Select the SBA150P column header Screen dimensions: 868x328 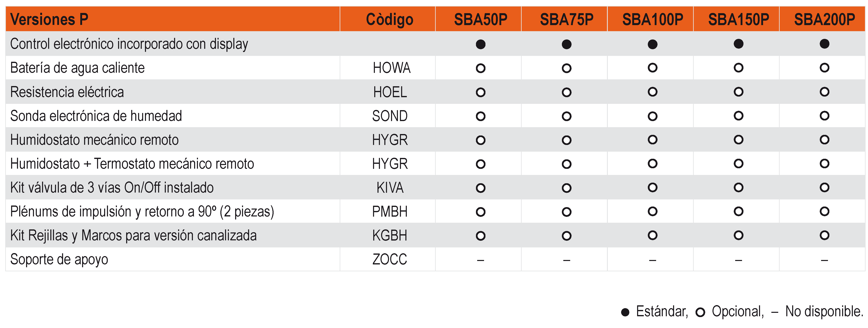[738, 19]
